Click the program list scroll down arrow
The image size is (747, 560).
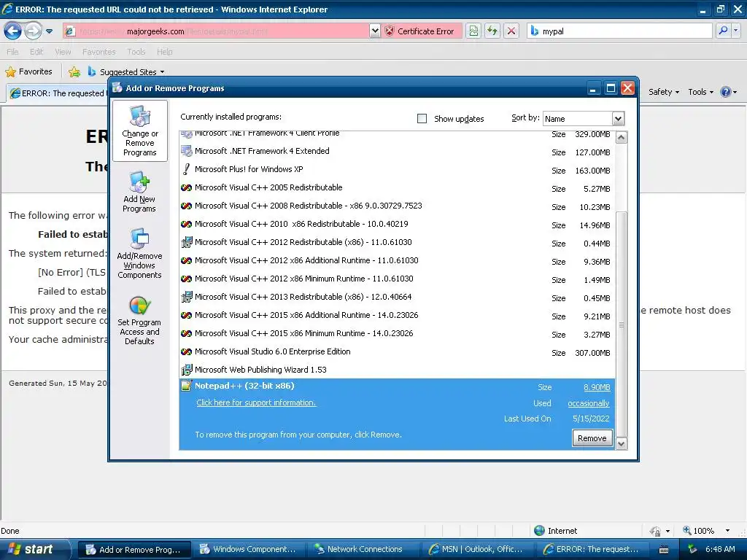point(622,444)
